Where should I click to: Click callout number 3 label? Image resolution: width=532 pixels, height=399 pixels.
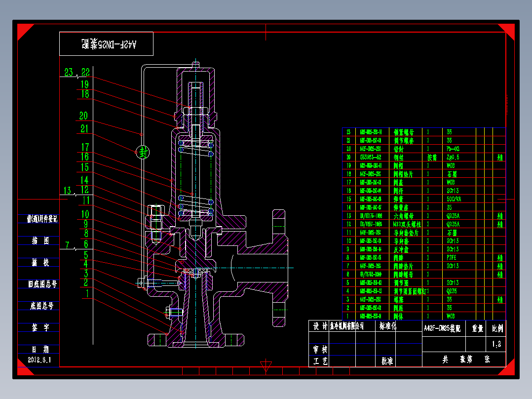tap(86, 273)
